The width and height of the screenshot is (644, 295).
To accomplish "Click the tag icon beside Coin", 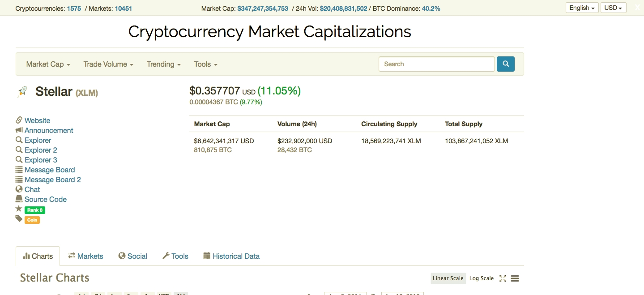I will coord(19,219).
